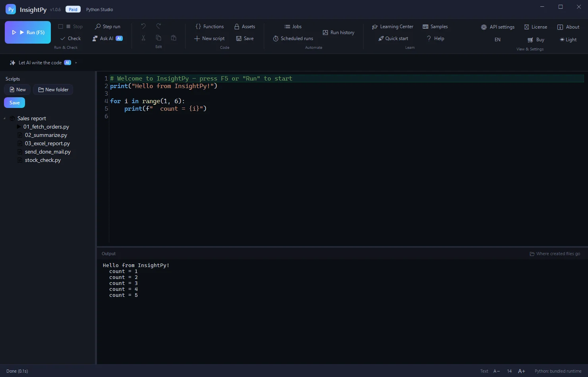Open 01_fetch_orders.py
This screenshot has height=377, width=588.
click(46, 127)
